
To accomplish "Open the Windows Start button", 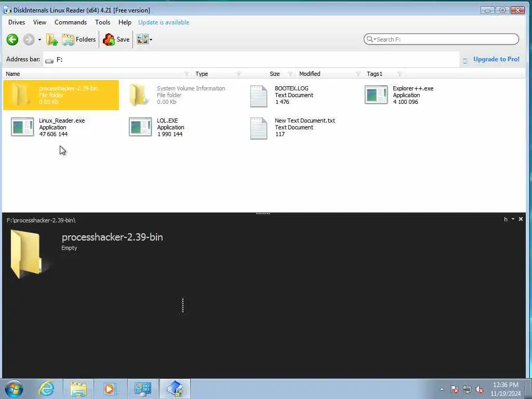I will pyautogui.click(x=14, y=389).
